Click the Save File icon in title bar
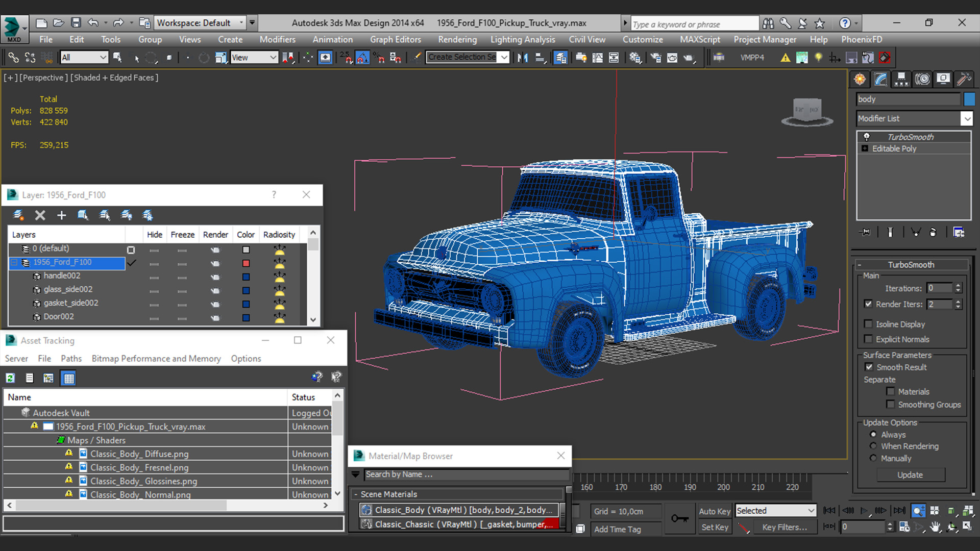 [x=76, y=22]
